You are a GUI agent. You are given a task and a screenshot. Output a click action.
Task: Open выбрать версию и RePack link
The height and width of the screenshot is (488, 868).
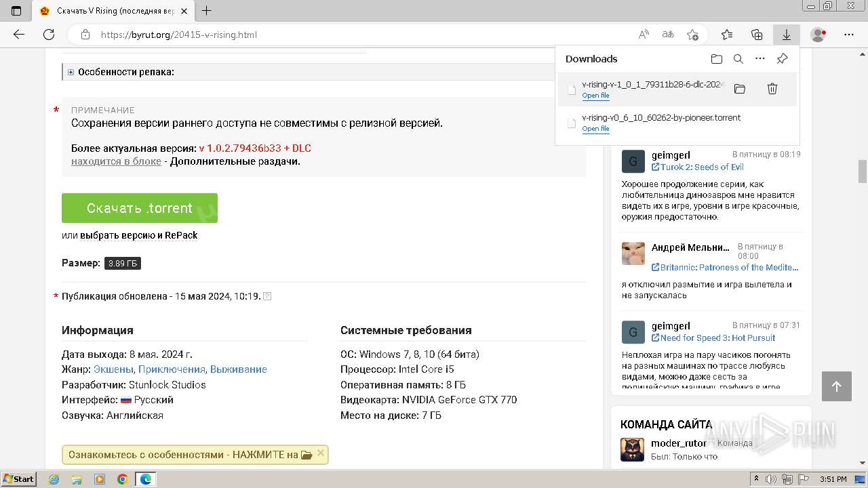pos(139,235)
